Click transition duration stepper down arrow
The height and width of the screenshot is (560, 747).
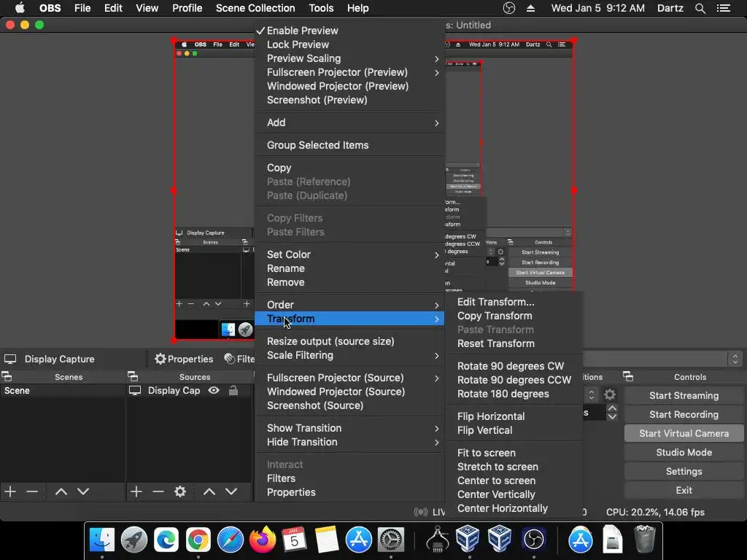click(x=612, y=416)
